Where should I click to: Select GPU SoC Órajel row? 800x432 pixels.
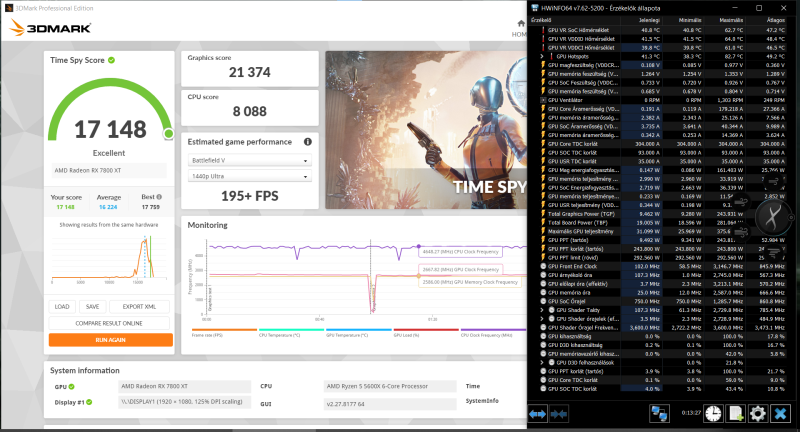[663, 301]
